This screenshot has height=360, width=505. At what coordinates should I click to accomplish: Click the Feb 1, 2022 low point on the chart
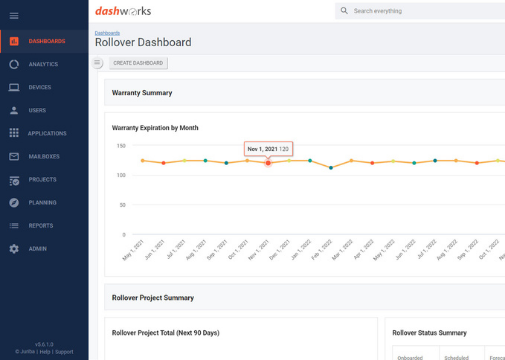[331, 168]
